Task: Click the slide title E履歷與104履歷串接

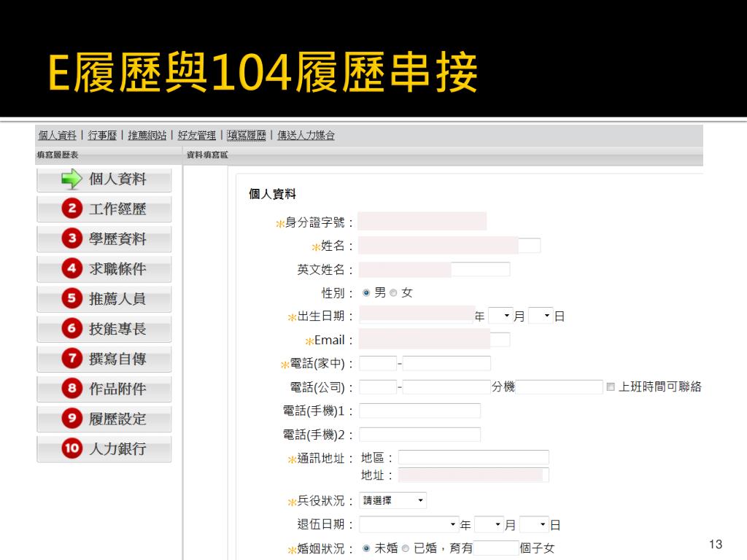Action: tap(263, 72)
